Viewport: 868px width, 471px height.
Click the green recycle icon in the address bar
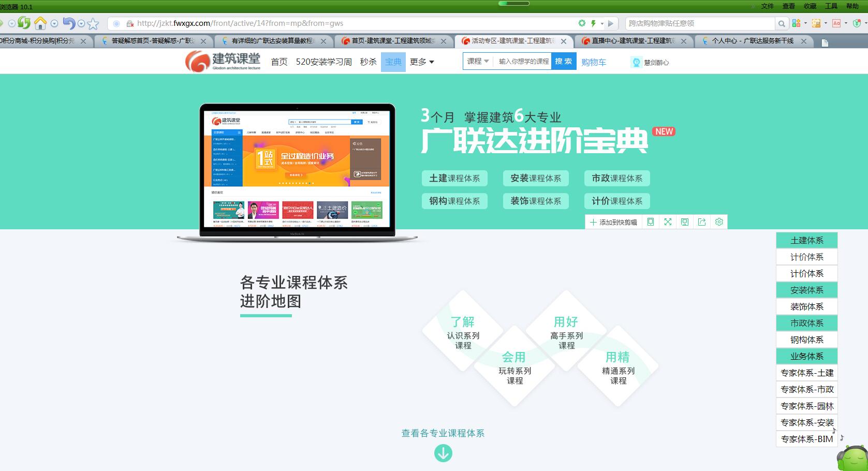click(x=582, y=23)
